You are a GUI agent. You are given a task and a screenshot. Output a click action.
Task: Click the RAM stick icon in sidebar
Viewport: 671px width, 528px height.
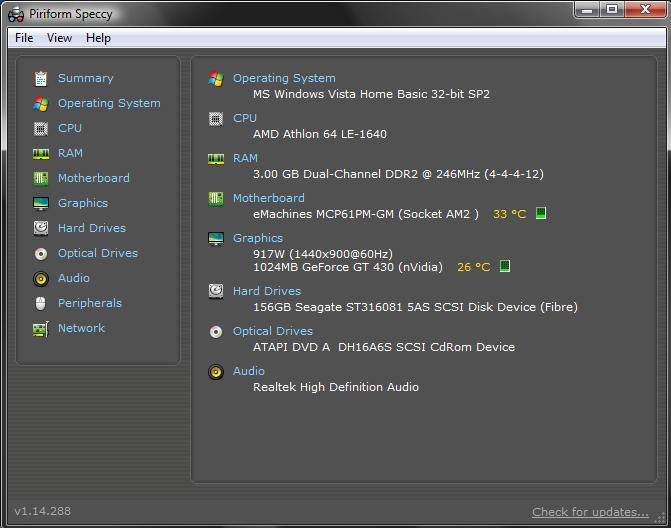pyautogui.click(x=41, y=154)
